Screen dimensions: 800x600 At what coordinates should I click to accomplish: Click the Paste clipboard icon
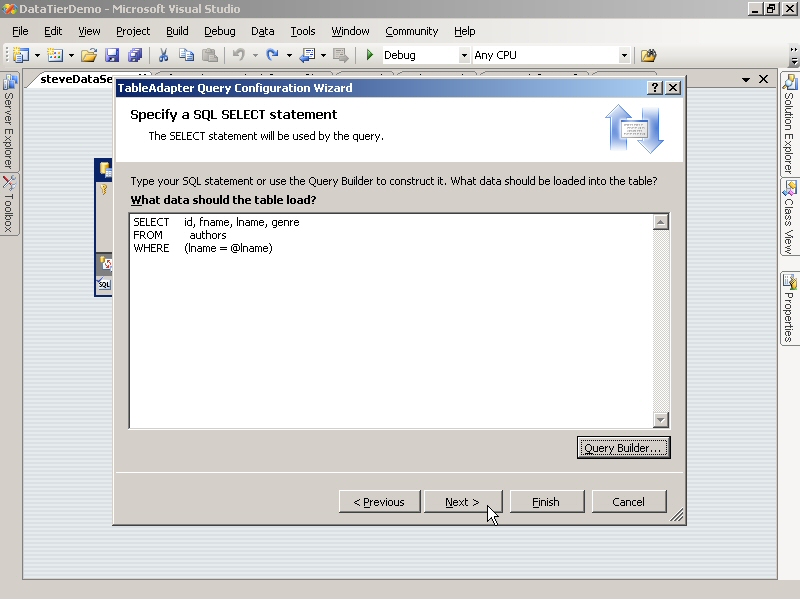tap(210, 55)
